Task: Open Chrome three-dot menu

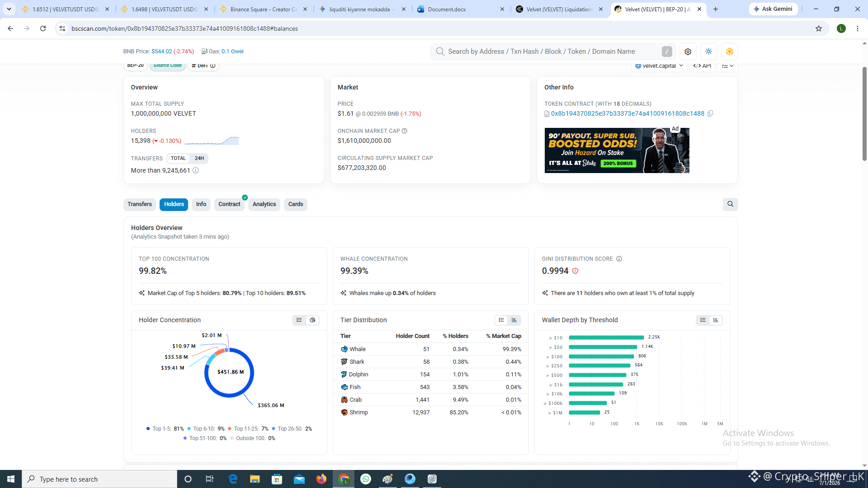Action: point(858,28)
